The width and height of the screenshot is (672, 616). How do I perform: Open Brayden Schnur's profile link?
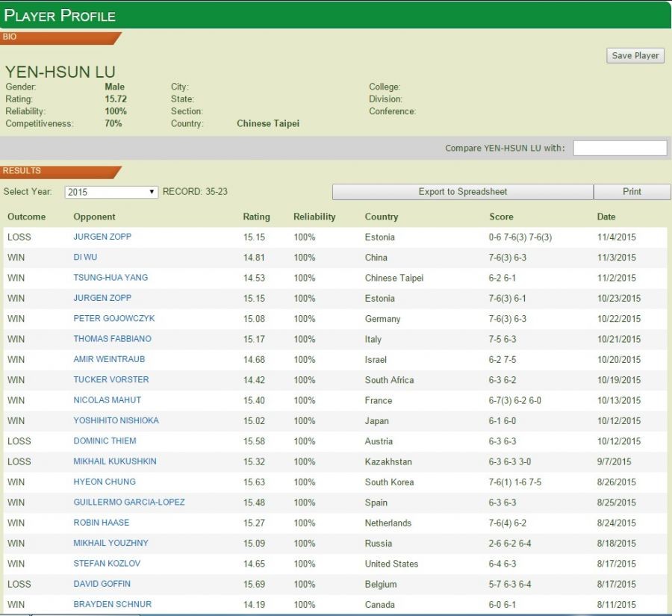tap(112, 604)
